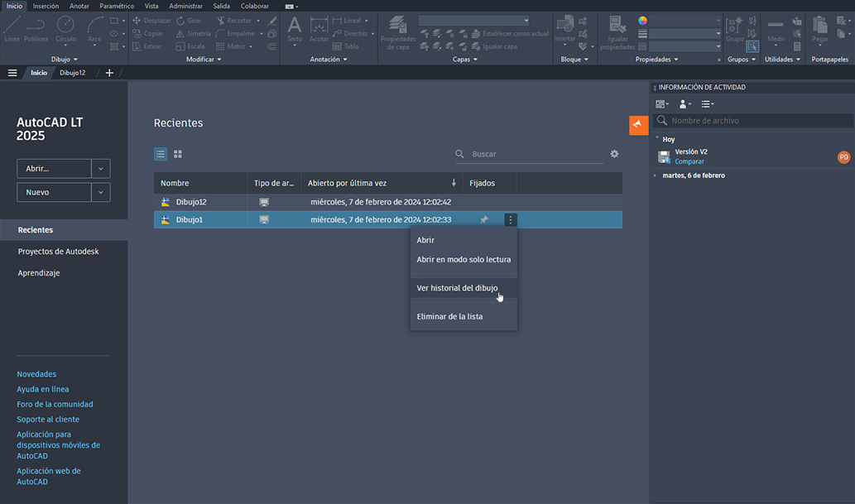Open Propiedades de capa

pos(398,33)
